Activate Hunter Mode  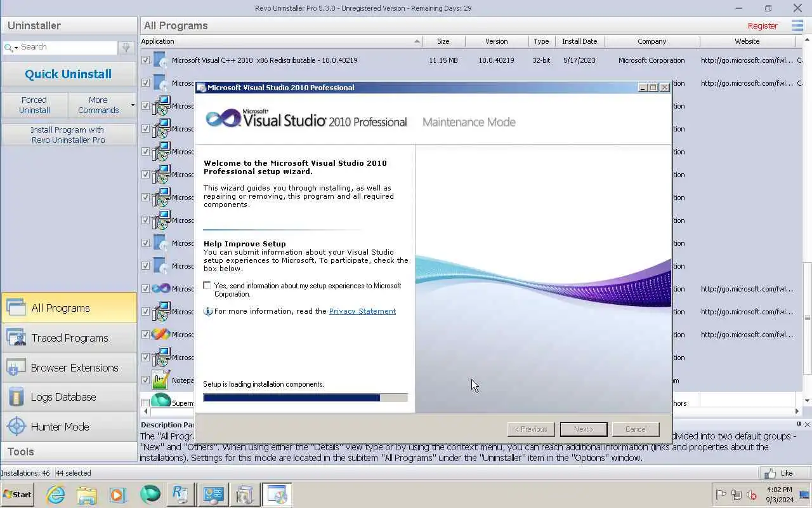(x=69, y=427)
